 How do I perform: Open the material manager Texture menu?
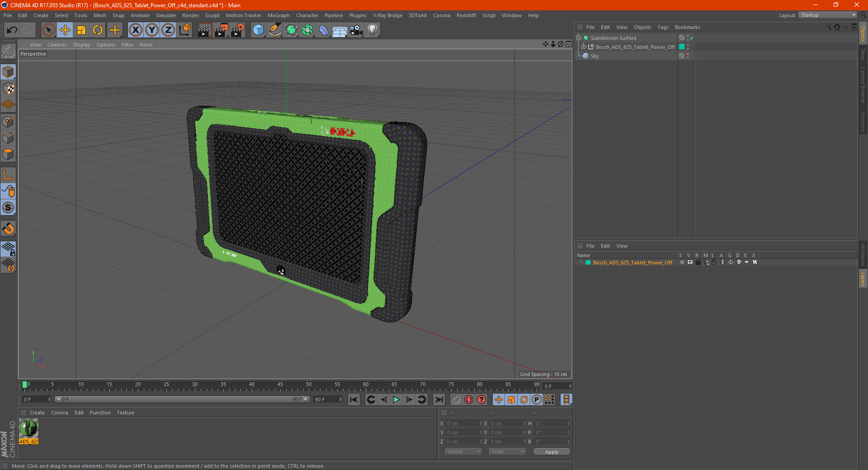click(125, 413)
